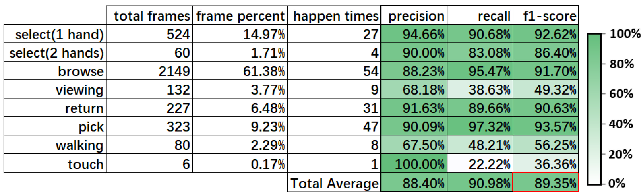
Task: Click the "select(1 hand)" row label
Action: pos(59,35)
